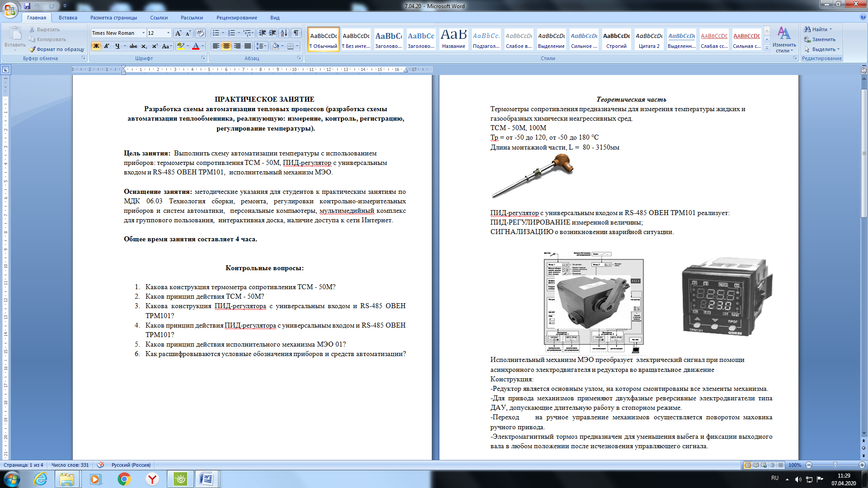Image resolution: width=868 pixels, height=488 pixels.
Task: Align text to the left
Action: (x=216, y=46)
